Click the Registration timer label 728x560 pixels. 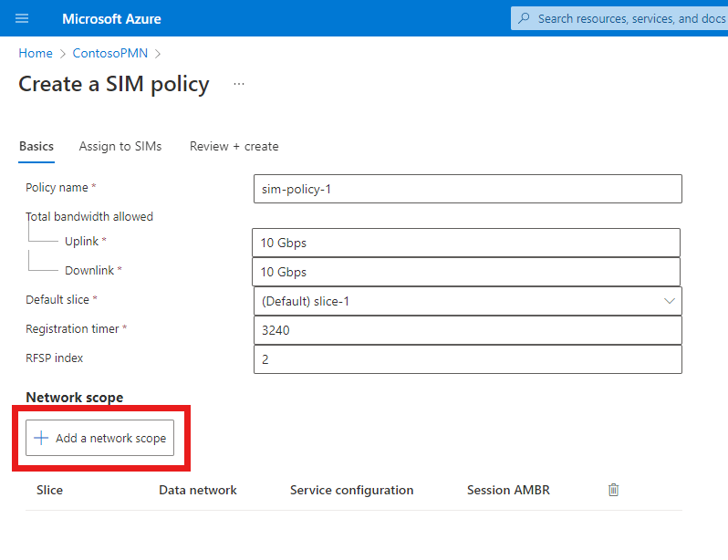click(72, 328)
